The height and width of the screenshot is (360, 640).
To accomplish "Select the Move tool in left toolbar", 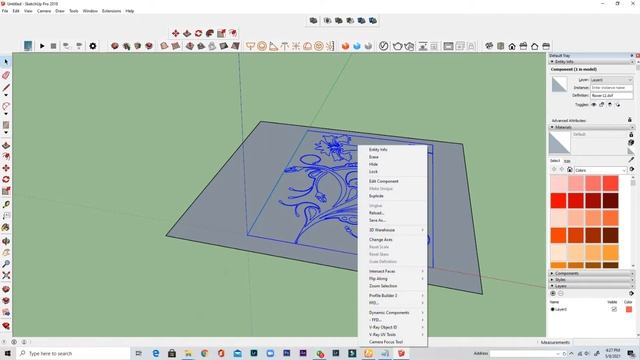I will coord(6,168).
